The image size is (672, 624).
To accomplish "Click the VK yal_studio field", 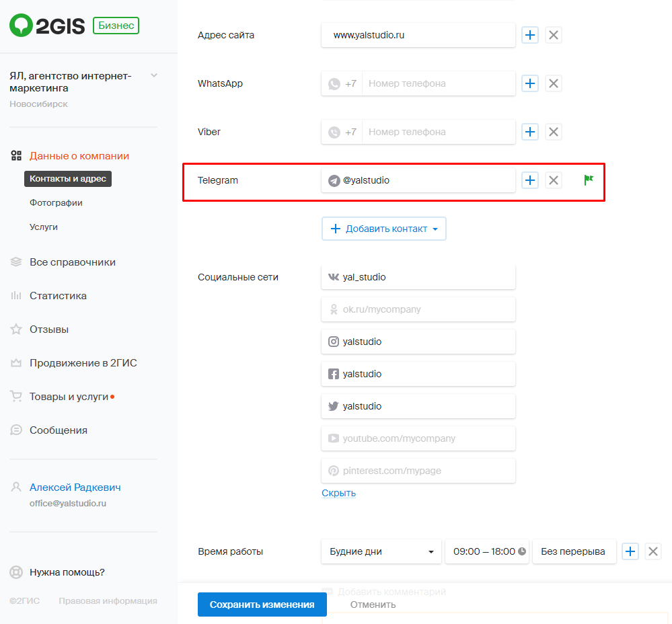I will (x=418, y=277).
